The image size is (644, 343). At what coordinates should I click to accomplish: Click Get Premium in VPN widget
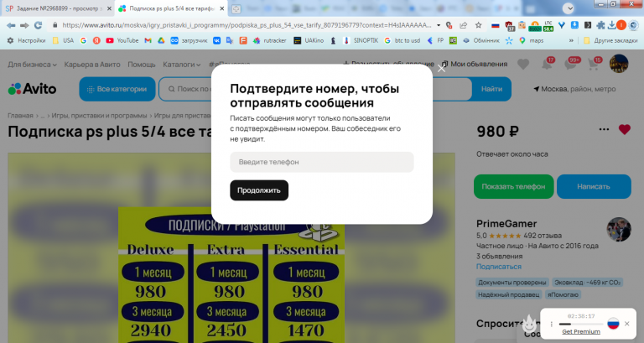pos(581,331)
